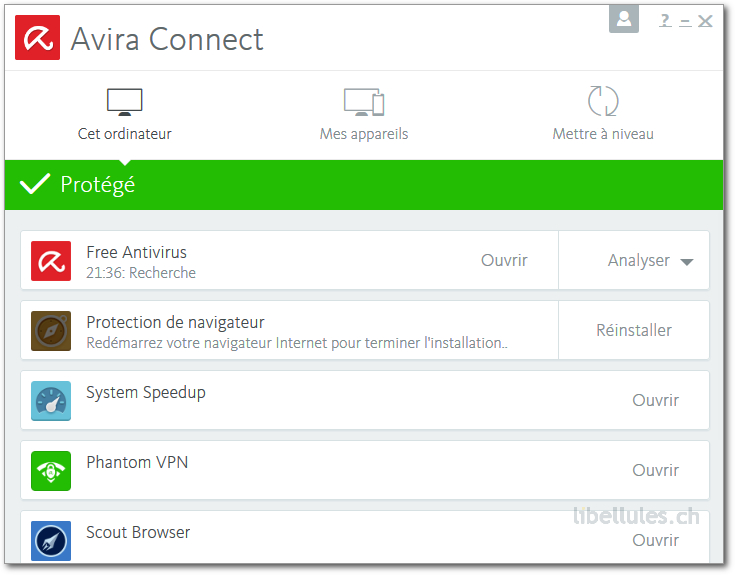The image size is (735, 575).
Task: Click the Protégé status text
Action: click(98, 185)
